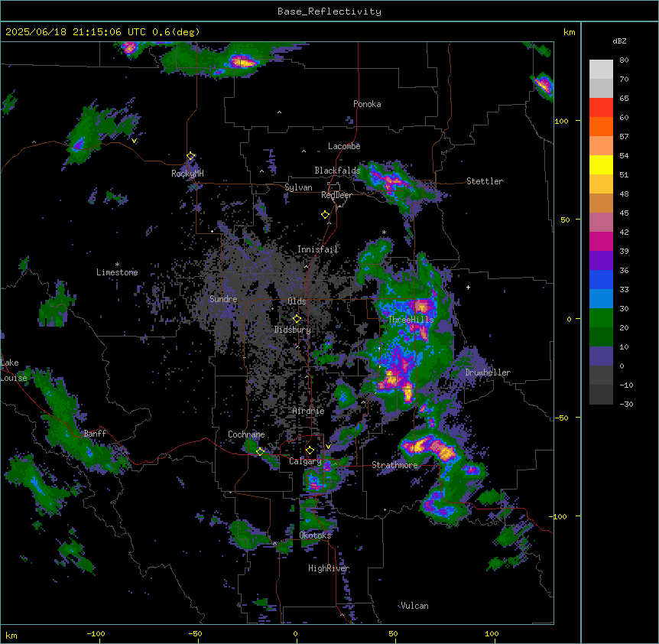Viewport: 659px width, 644px height.
Task: Select the 36 dBZ blue legend swatch
Action: 601,279
